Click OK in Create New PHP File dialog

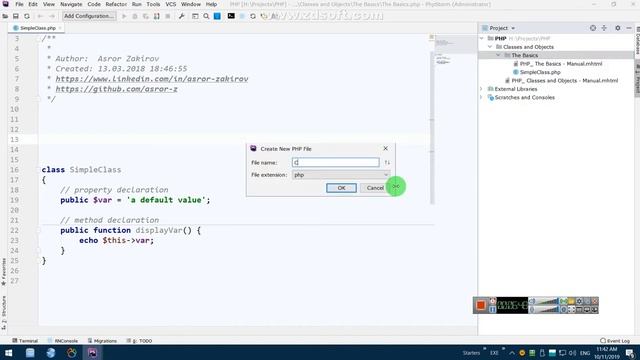[x=341, y=188]
